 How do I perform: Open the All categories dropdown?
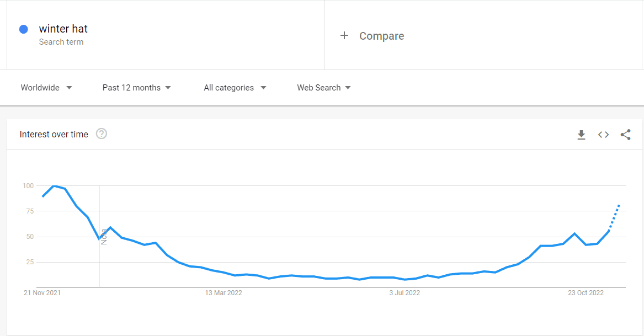point(235,88)
